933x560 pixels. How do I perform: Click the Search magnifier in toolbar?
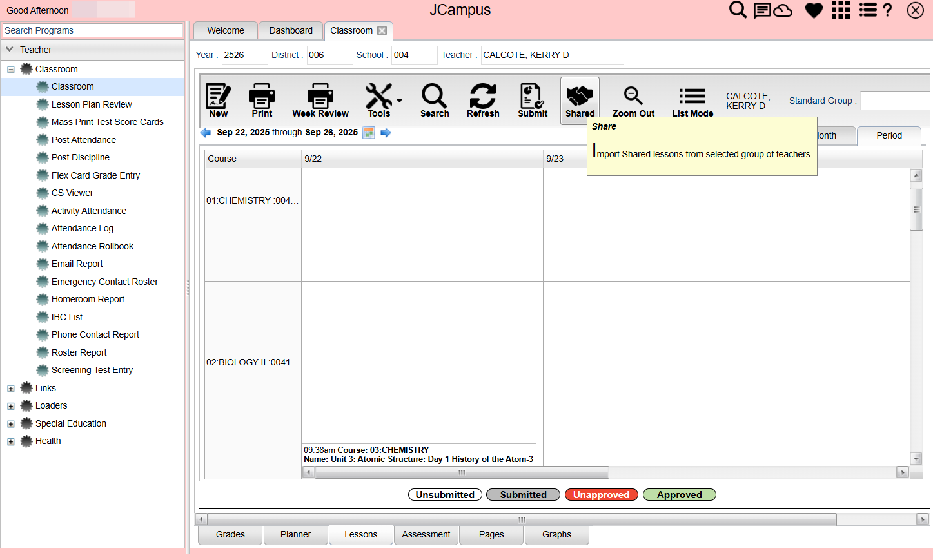[435, 100]
